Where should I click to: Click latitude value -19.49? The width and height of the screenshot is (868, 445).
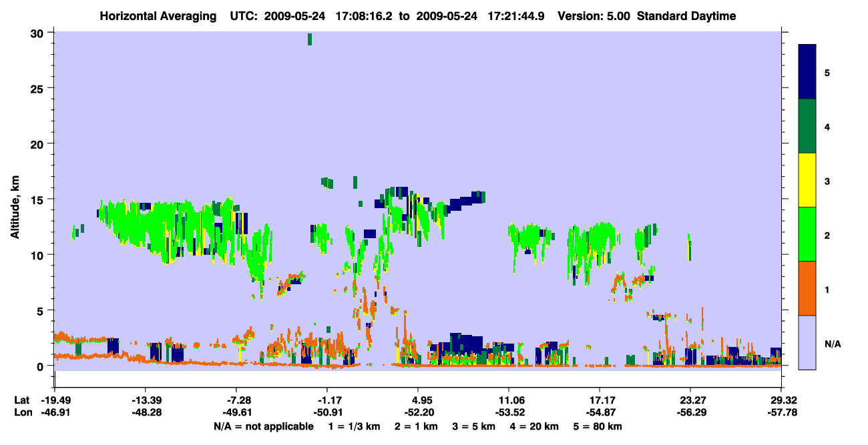point(55,400)
